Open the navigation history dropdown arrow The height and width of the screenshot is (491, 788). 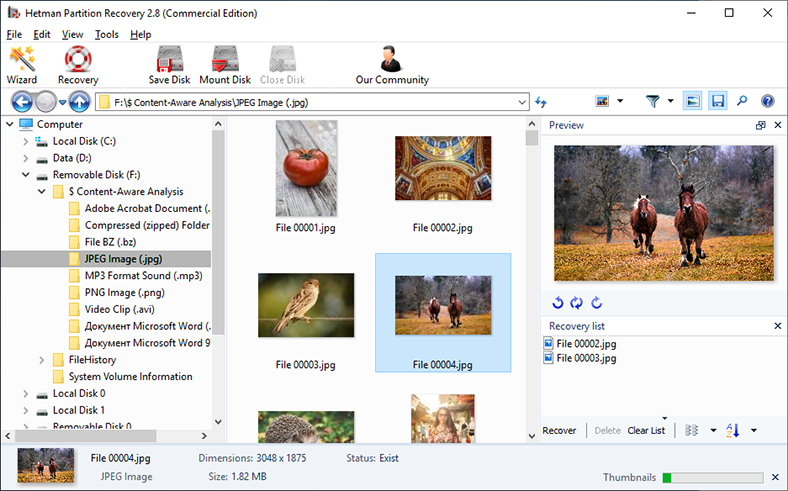click(x=62, y=103)
